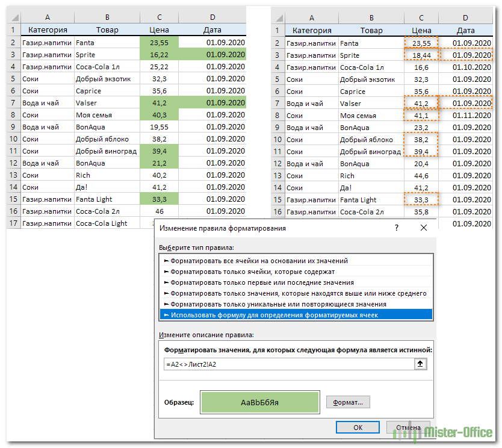This screenshot has height=448, width=502.
Task: Open the Формат... settings button
Action: point(348,402)
